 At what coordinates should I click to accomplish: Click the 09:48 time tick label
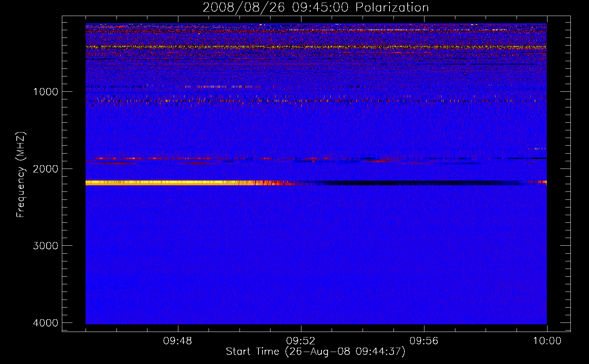point(178,341)
